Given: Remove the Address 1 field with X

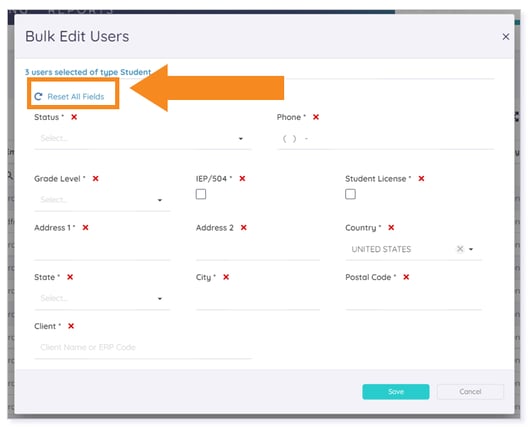Looking at the screenshot, I should pos(86,228).
